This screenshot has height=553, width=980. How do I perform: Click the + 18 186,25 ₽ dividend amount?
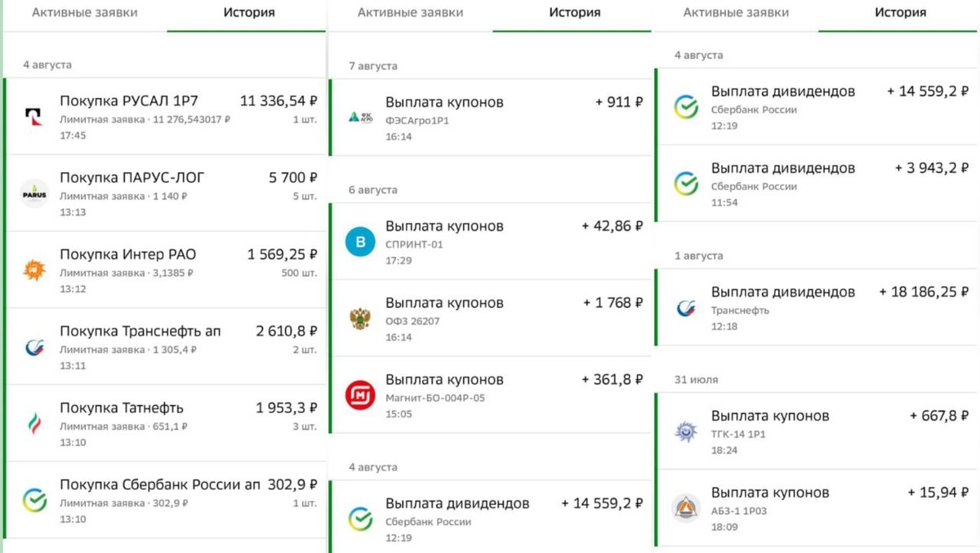[x=924, y=292]
